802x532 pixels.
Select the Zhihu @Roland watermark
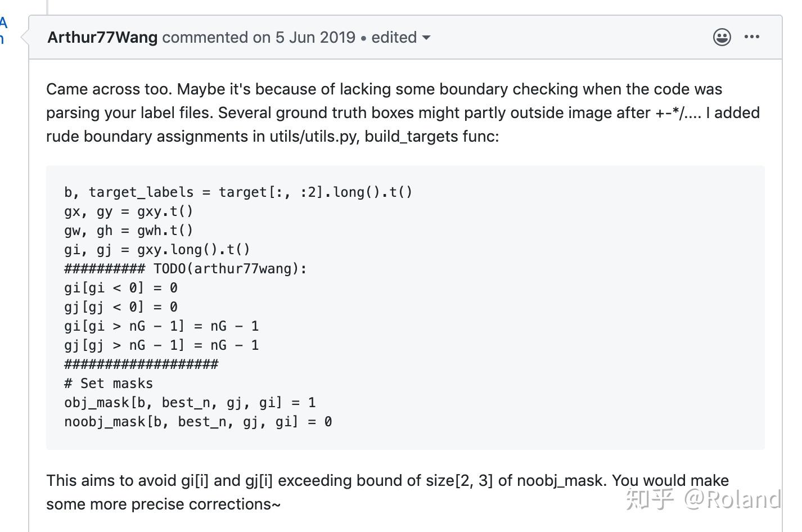(704, 499)
